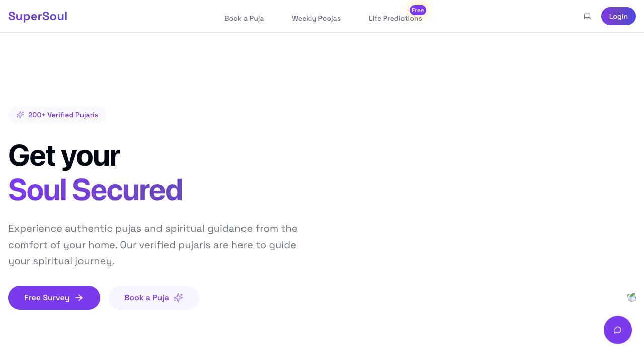The image size is (644, 362).
Task: Start the Free Survey button
Action: (x=47, y=298)
